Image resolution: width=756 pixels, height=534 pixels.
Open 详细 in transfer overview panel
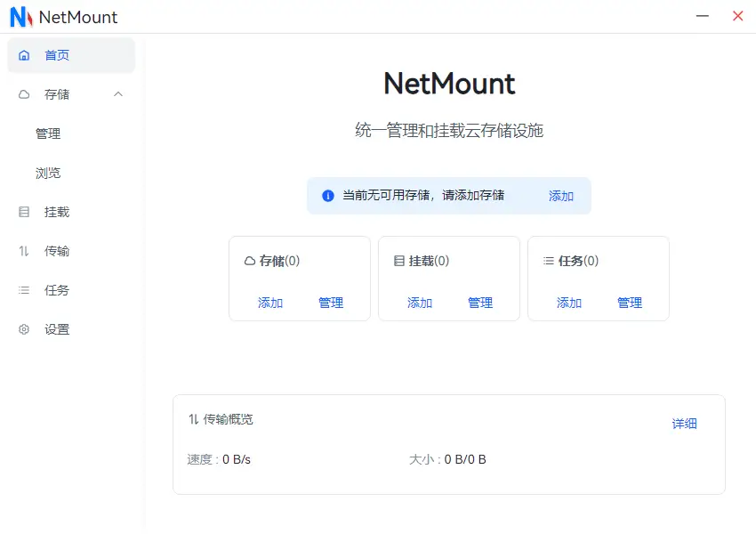(x=684, y=424)
